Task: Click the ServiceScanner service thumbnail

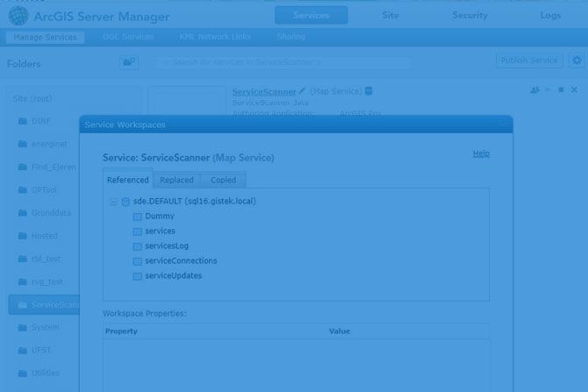Action: click(x=187, y=101)
